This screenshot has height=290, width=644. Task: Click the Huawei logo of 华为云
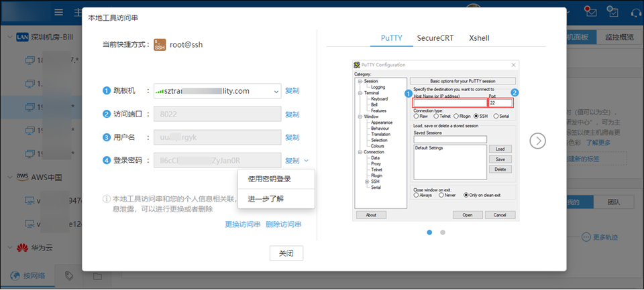click(22, 248)
